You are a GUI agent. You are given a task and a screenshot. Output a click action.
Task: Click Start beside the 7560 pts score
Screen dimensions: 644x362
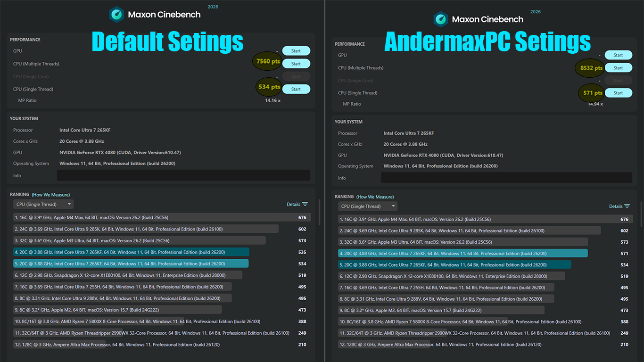coord(296,64)
